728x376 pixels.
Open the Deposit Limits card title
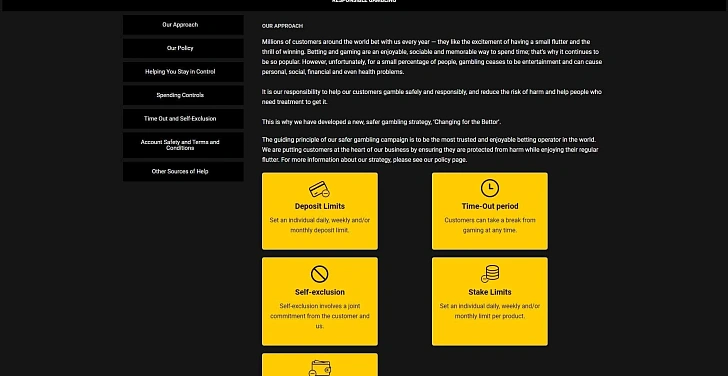[x=319, y=206]
